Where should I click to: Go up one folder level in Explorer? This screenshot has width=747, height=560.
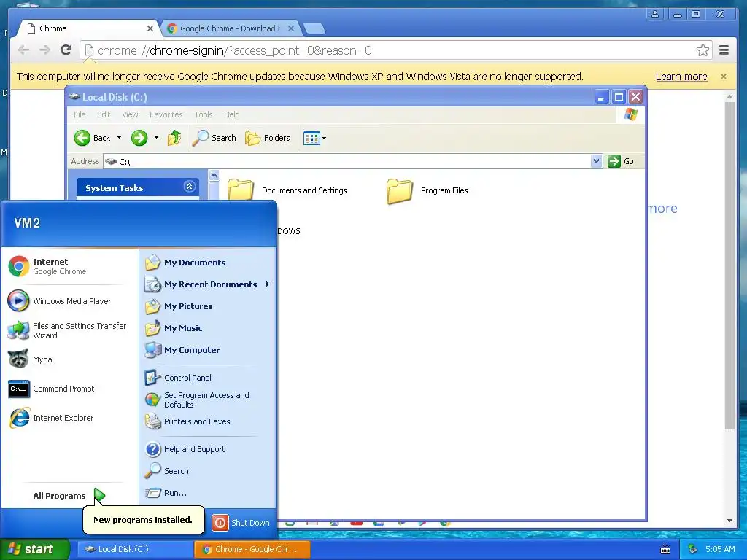pyautogui.click(x=174, y=138)
